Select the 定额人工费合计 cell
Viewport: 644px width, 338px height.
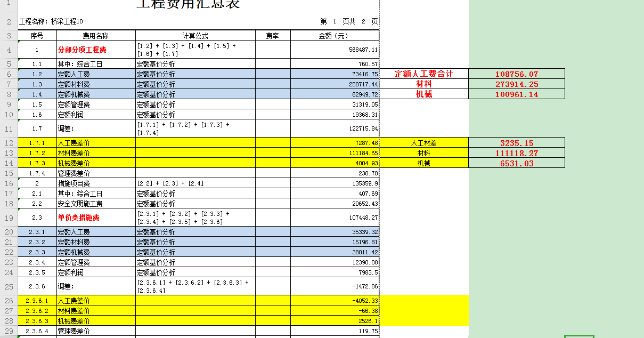pos(424,74)
